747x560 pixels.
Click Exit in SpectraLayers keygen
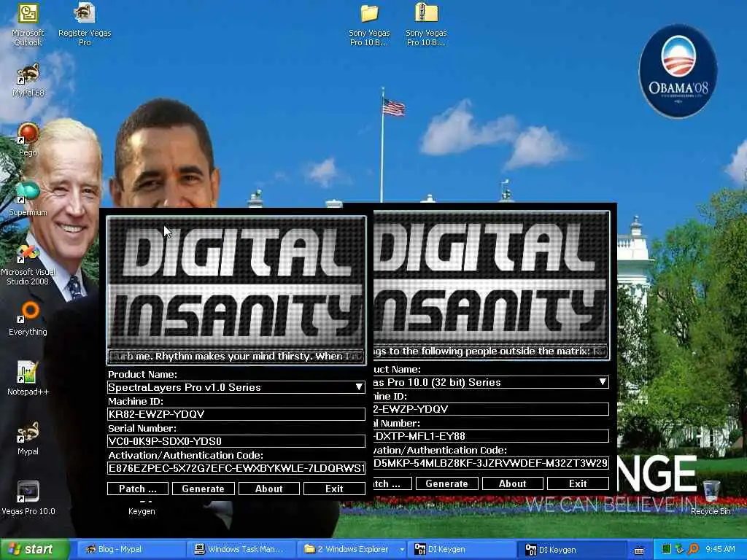[x=334, y=489]
